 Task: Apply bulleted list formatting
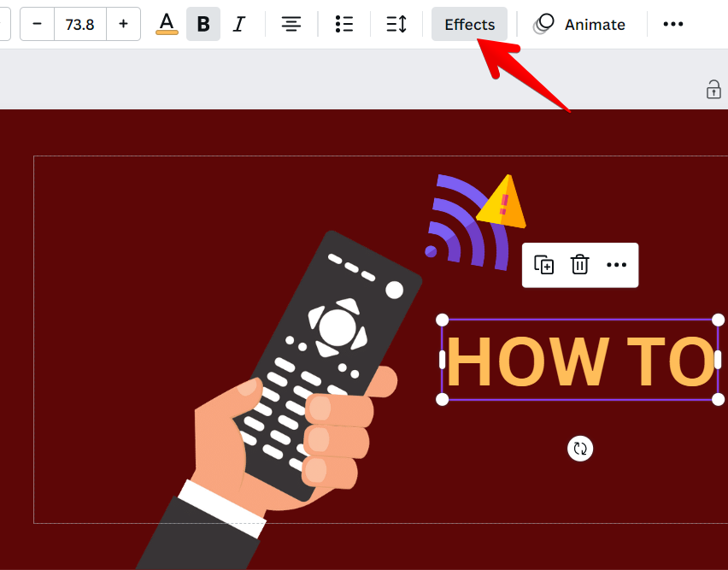[x=343, y=24]
